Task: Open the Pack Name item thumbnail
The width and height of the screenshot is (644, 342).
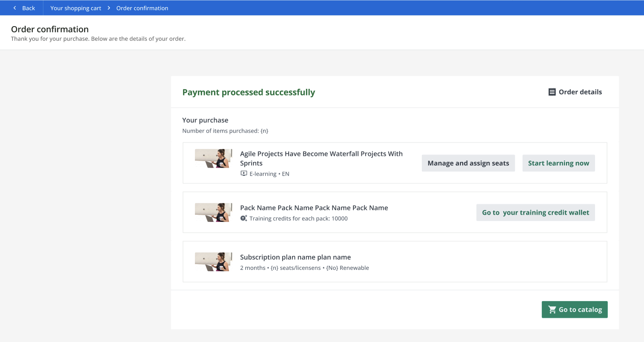Action: (214, 213)
